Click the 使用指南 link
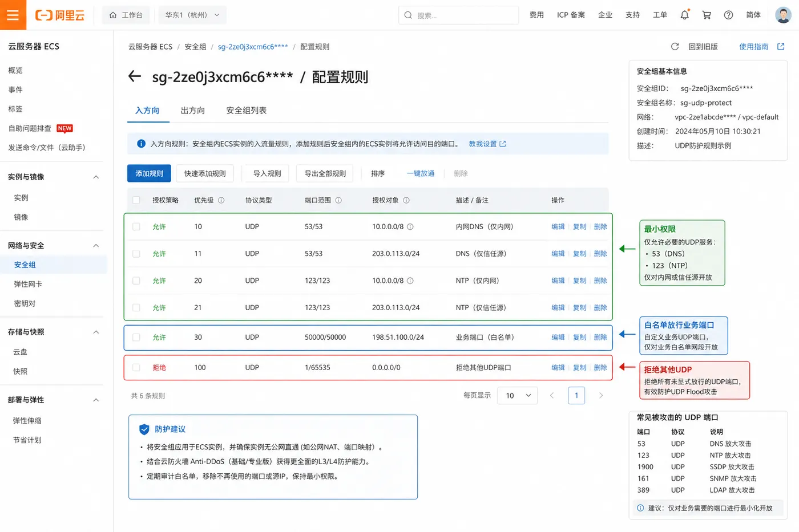The width and height of the screenshot is (799, 532). (x=753, y=47)
